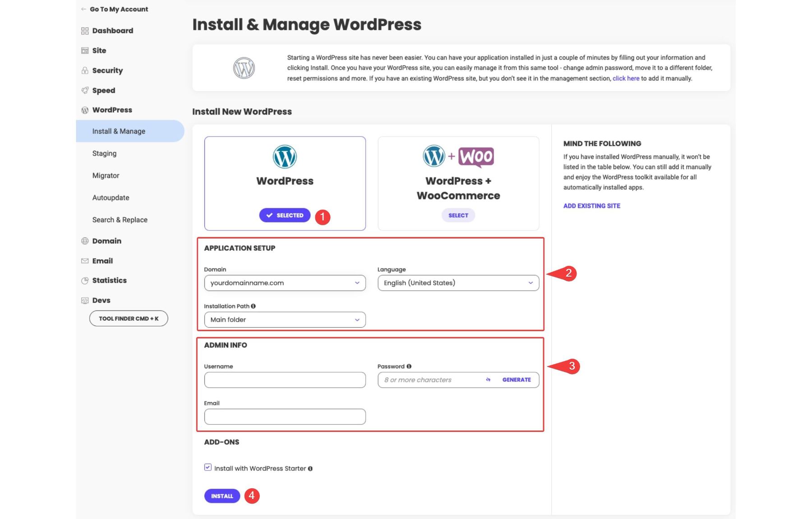Image resolution: width=812 pixels, height=519 pixels.
Task: Open the WordPress sidebar section icon
Action: coord(85,110)
